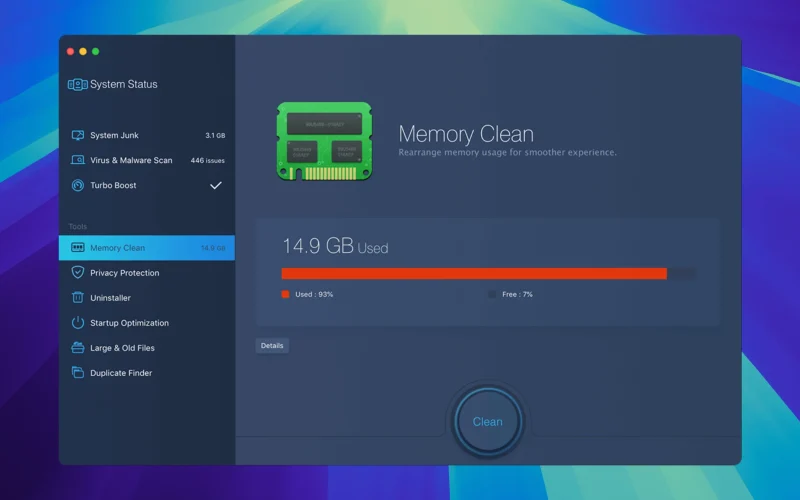This screenshot has height=500, width=800.
Task: Click the red Used legend swatch
Action: point(285,294)
